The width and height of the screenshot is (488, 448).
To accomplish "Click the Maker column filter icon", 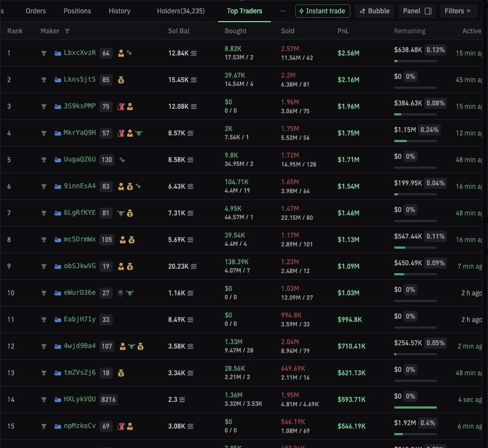I will tap(67, 31).
